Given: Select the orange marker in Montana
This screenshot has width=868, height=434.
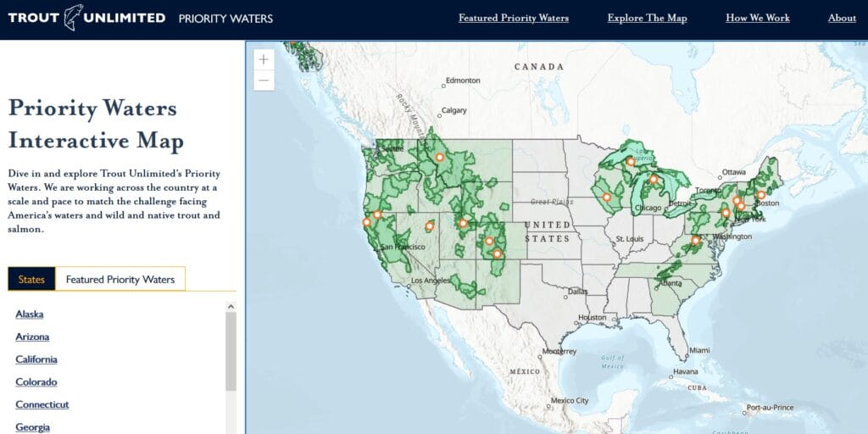Looking at the screenshot, I should 440,157.
